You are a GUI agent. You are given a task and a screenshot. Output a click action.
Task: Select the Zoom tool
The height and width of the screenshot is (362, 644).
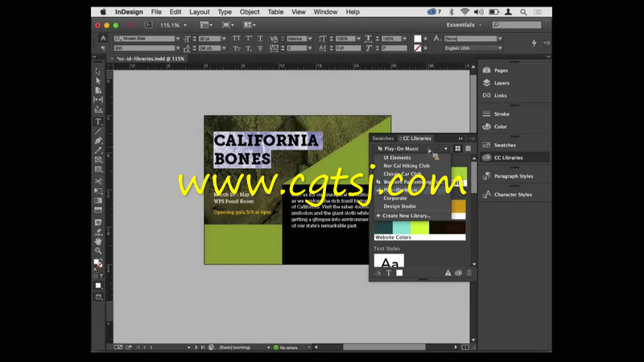[97, 250]
